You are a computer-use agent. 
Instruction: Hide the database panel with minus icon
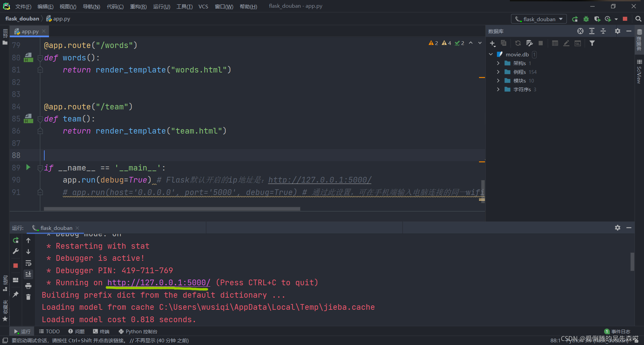(x=629, y=31)
